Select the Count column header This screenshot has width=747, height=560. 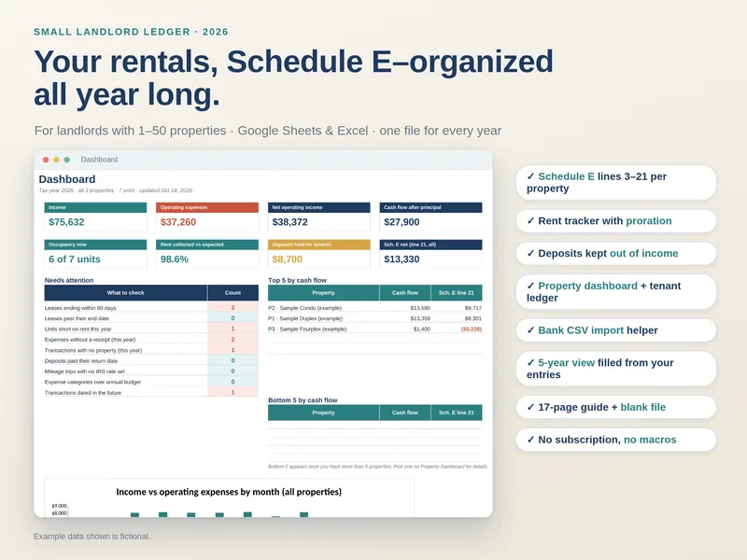233,293
